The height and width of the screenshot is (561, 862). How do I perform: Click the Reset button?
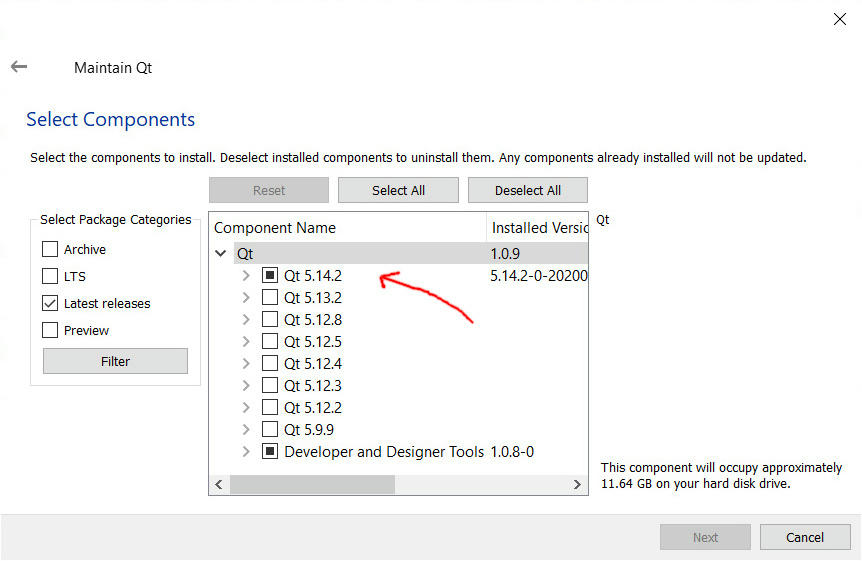[x=269, y=190]
